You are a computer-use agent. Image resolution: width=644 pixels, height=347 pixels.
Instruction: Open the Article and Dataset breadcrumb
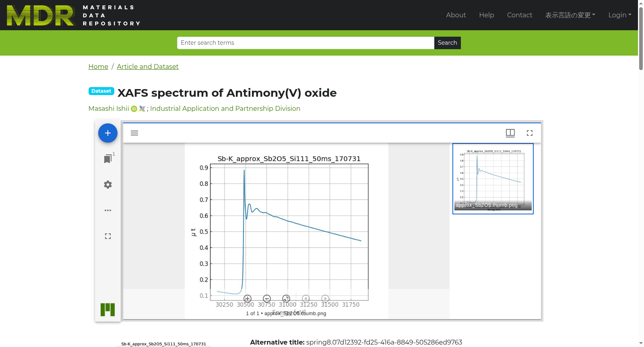tap(148, 66)
